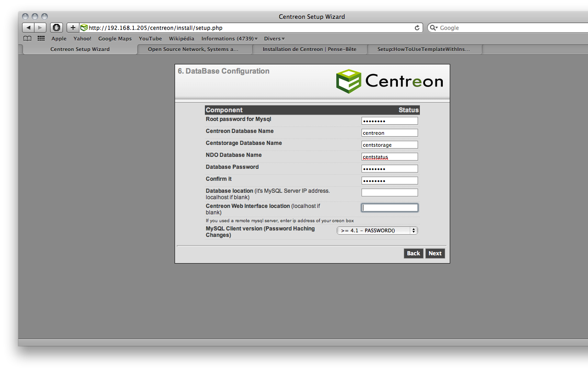Click the Centreon logo
This screenshot has height=368, width=588.
(390, 81)
